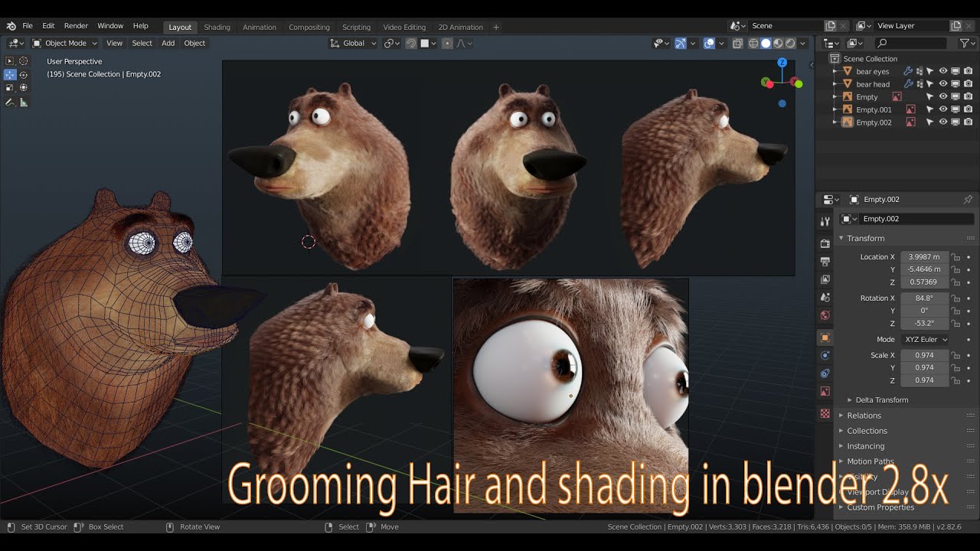Open the Render properties tab icon
980x551 pixels.
point(825,243)
